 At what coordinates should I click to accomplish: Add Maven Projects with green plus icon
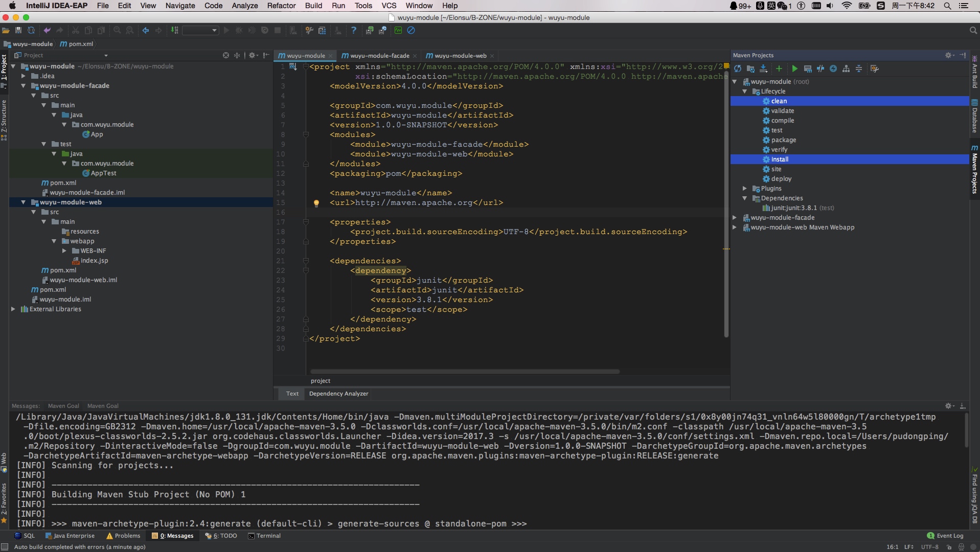[779, 68]
